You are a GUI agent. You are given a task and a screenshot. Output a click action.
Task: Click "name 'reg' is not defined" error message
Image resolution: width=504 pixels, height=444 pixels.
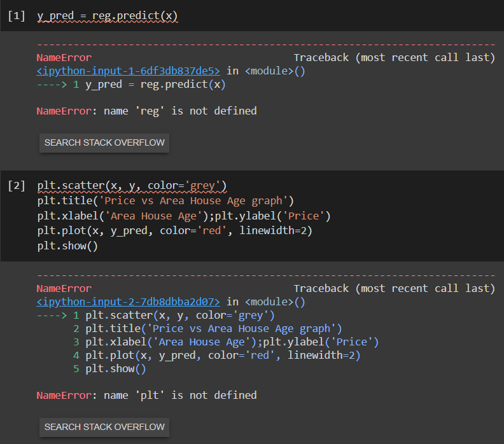click(x=180, y=111)
